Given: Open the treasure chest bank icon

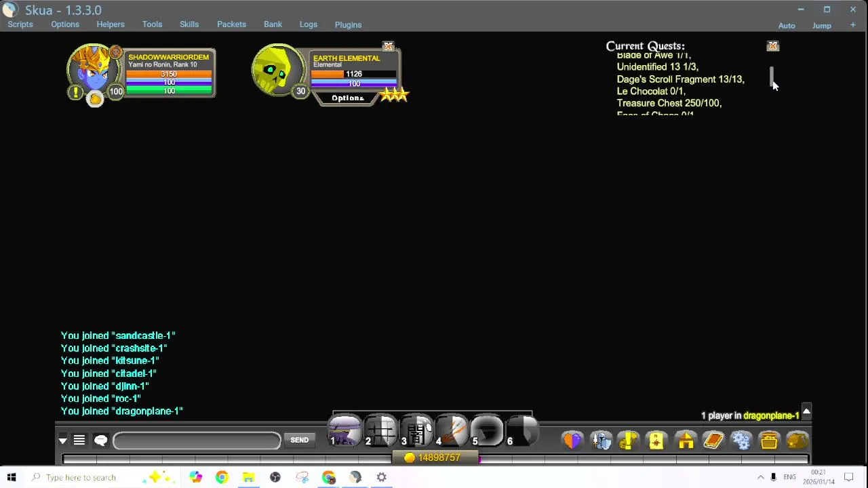Looking at the screenshot, I should [x=769, y=441].
